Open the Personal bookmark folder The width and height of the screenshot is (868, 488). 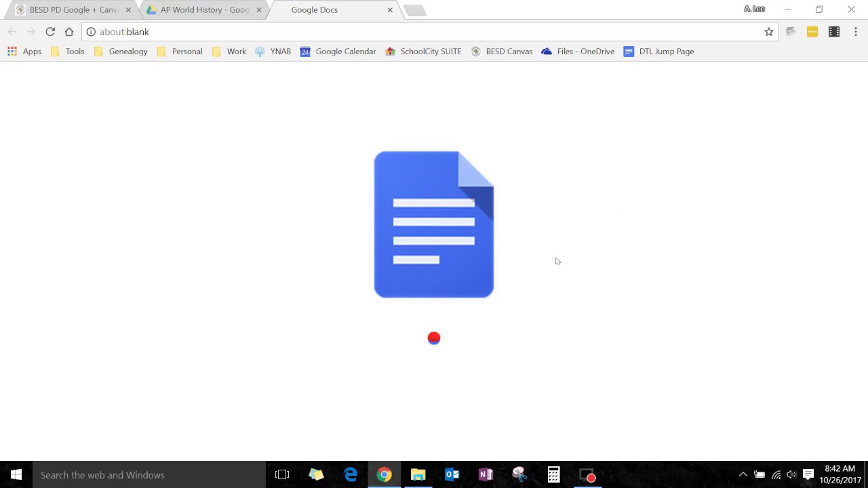(x=180, y=52)
